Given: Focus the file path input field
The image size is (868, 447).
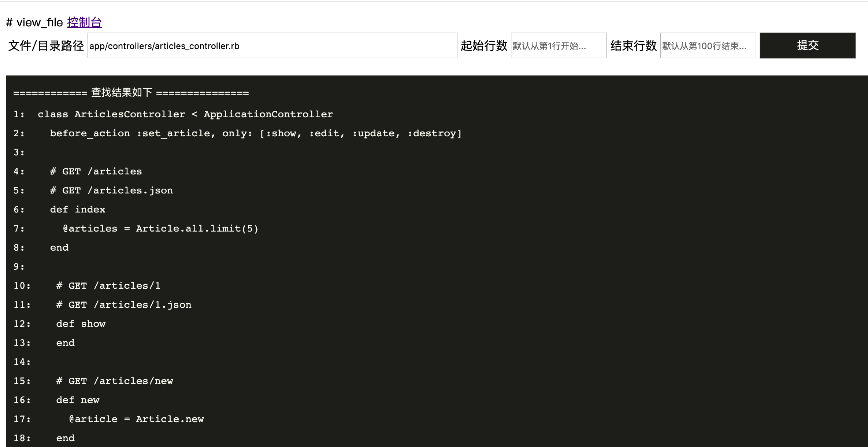Looking at the screenshot, I should click(x=272, y=46).
